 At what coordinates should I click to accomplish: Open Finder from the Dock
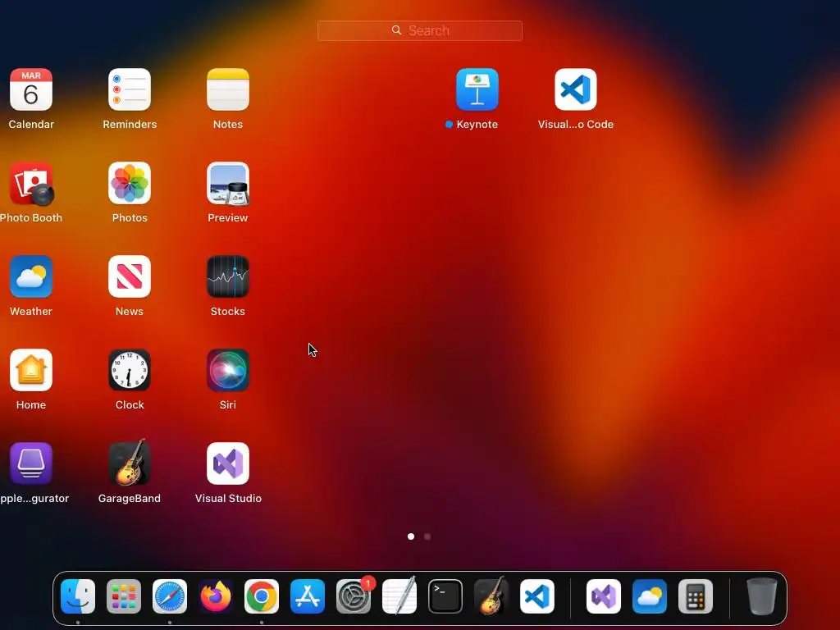pyautogui.click(x=78, y=596)
